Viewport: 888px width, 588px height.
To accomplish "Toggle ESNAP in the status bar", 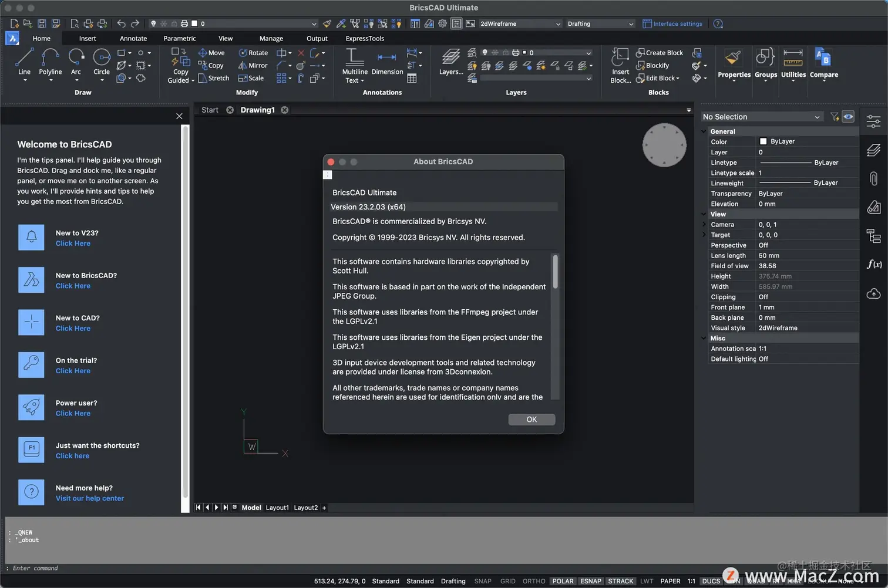I will click(591, 581).
